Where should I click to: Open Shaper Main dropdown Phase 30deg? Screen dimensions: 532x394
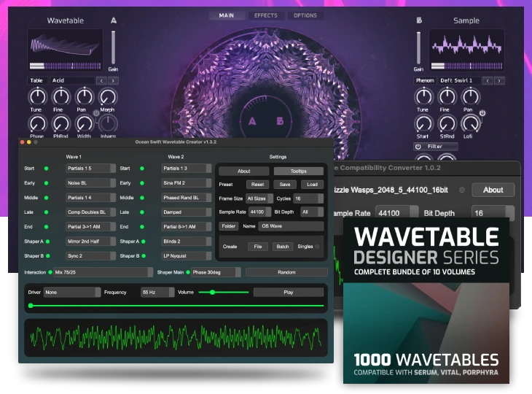tap(216, 272)
